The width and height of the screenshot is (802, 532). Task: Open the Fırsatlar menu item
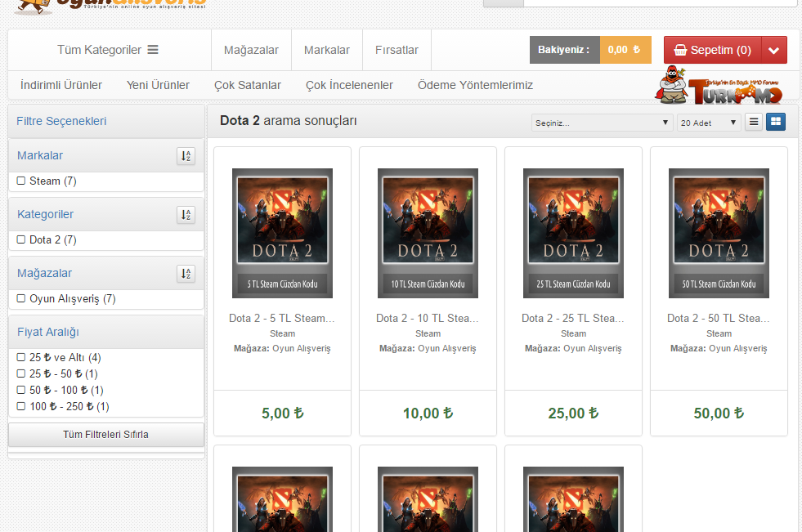(397, 50)
